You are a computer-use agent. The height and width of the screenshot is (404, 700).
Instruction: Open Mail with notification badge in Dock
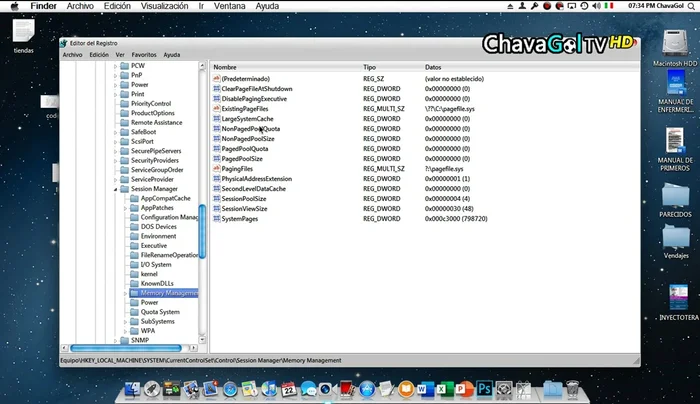tap(210, 389)
